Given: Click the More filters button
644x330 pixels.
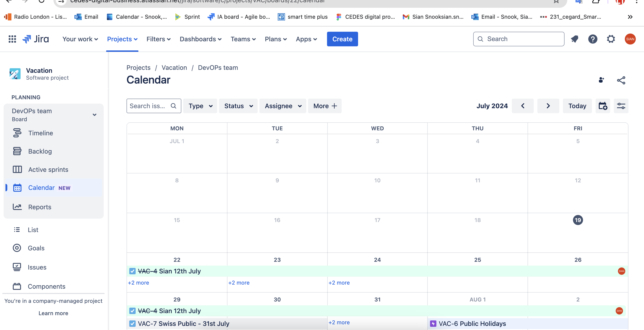Looking at the screenshot, I should tap(325, 106).
